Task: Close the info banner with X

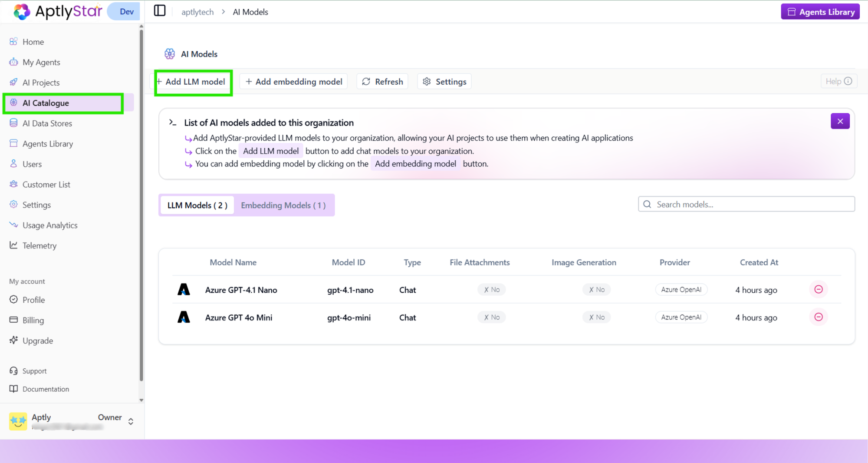Action: [840, 121]
